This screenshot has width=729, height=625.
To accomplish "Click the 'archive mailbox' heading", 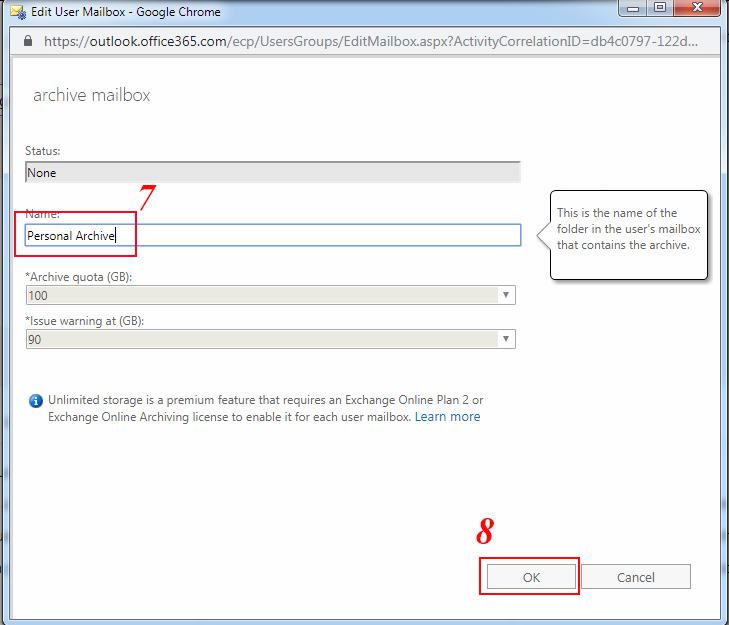I will [x=92, y=95].
